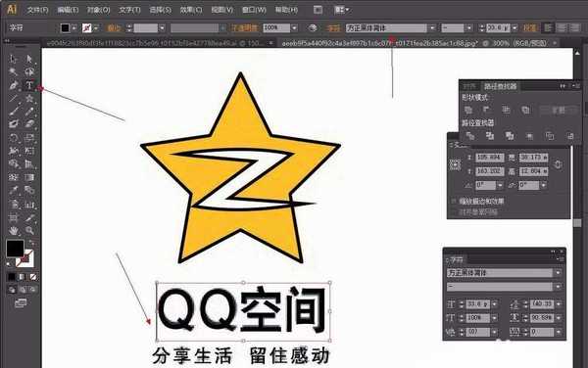Open the font size dropdown in control bar

coord(514,28)
